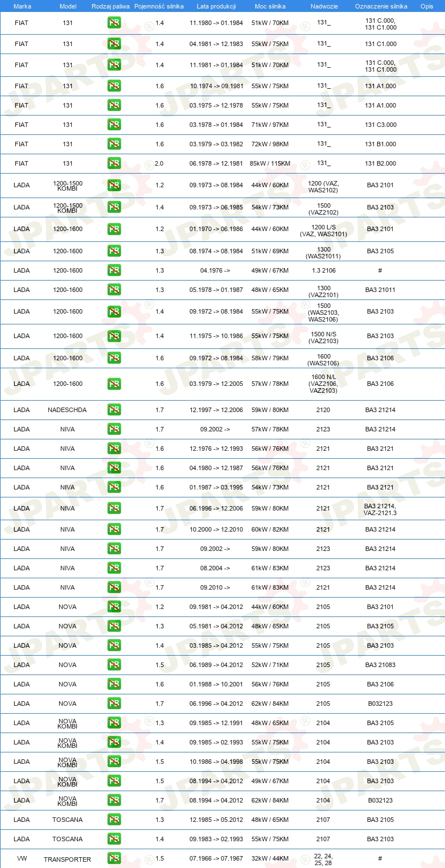This screenshot has height=868, width=445.
Task: Click the Marka column header
Action: [22, 6]
